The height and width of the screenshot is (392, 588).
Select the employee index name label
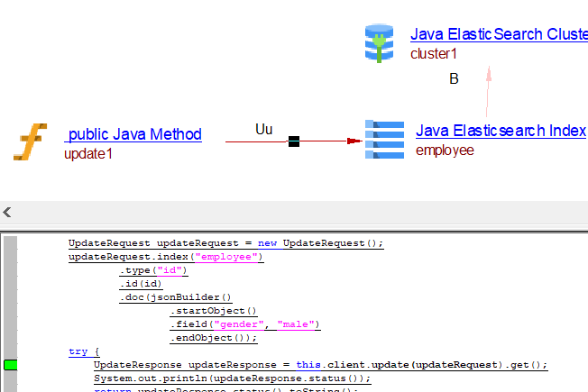[x=445, y=150]
